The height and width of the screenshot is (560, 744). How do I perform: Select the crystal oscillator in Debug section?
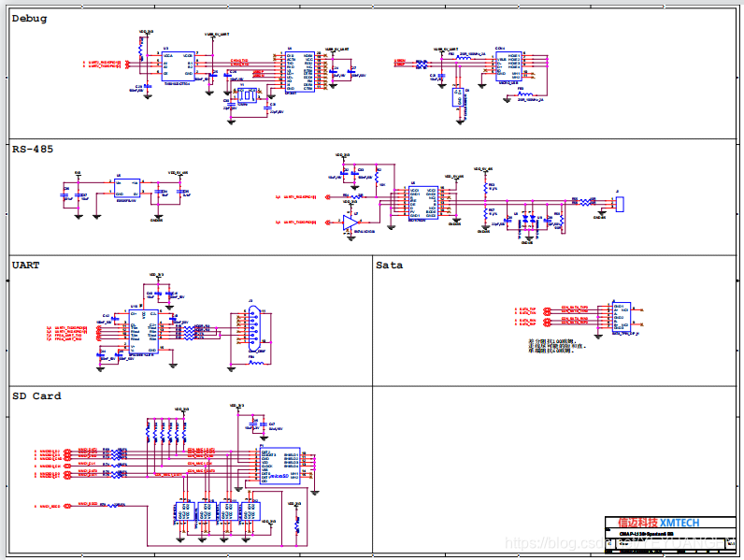[249, 95]
